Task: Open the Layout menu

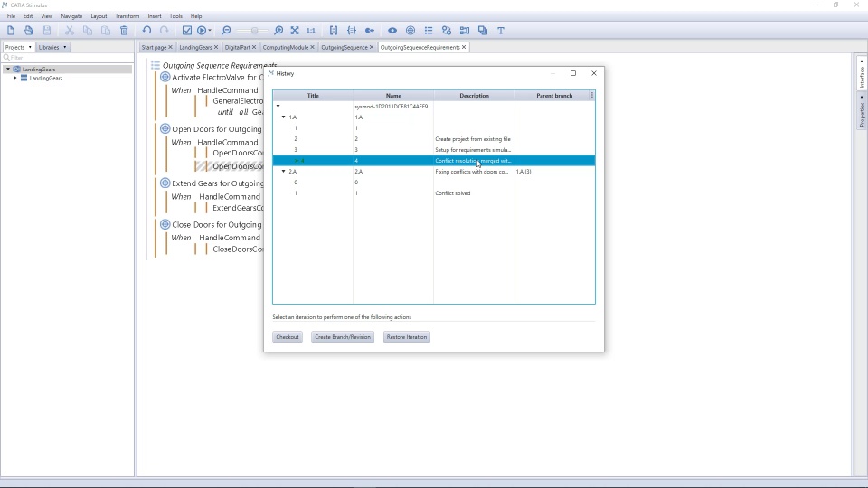Action: pos(99,16)
